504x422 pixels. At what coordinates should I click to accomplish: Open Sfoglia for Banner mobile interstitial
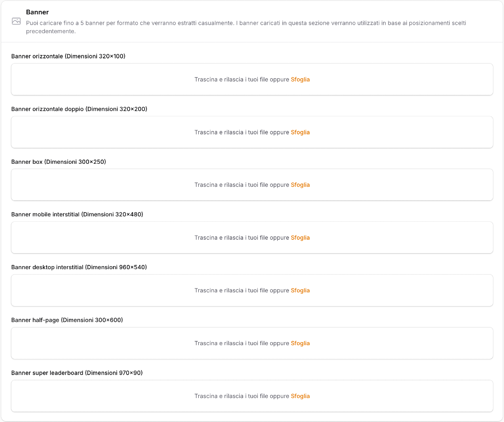(300, 238)
